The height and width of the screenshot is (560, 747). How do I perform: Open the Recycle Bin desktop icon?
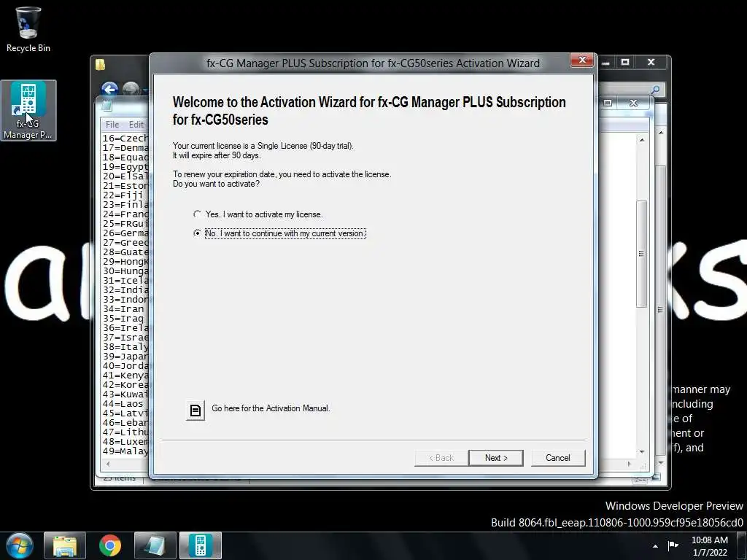click(28, 29)
